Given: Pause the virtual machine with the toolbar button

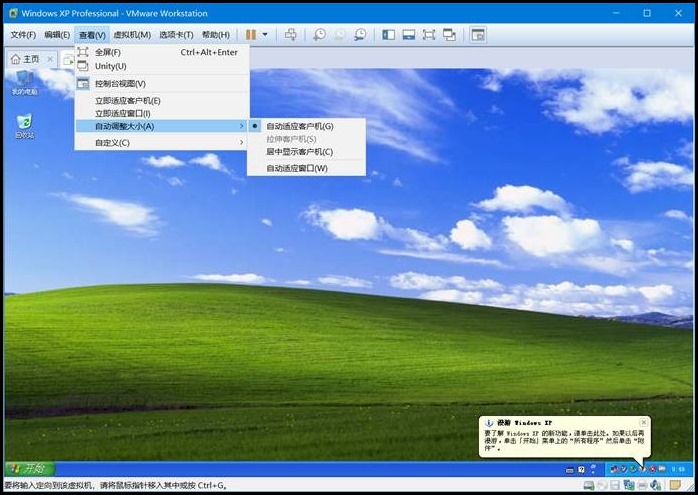Looking at the screenshot, I should [251, 35].
